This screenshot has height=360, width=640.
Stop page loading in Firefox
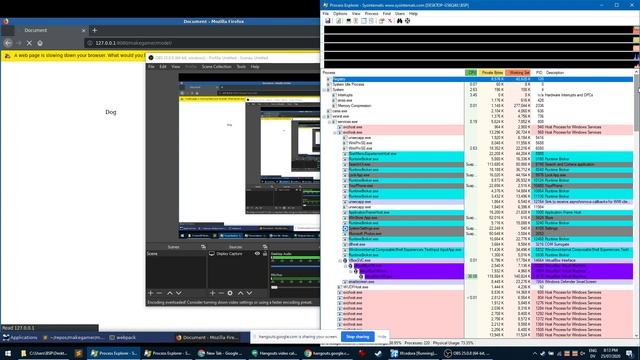click(x=29, y=43)
